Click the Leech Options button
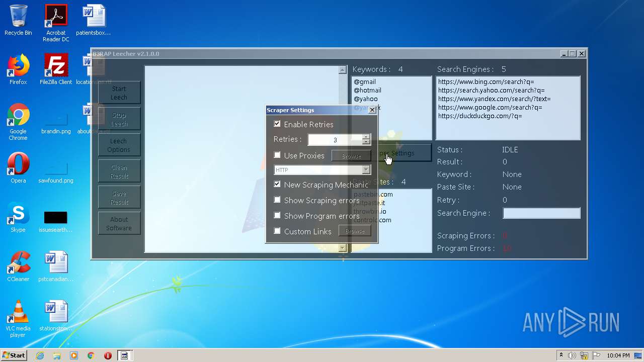The image size is (644, 362). (x=119, y=145)
